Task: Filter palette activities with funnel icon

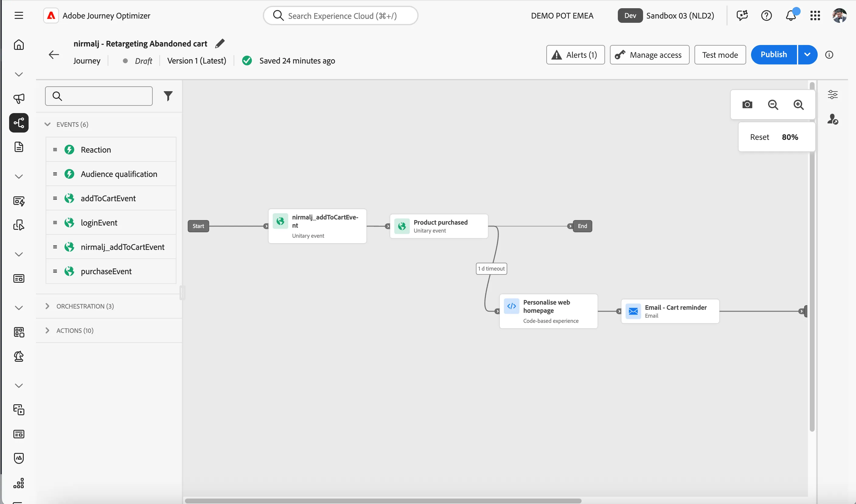Action: coord(168,96)
